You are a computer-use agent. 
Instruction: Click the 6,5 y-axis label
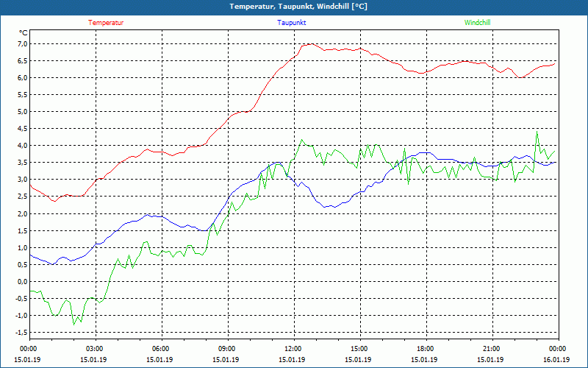point(23,61)
